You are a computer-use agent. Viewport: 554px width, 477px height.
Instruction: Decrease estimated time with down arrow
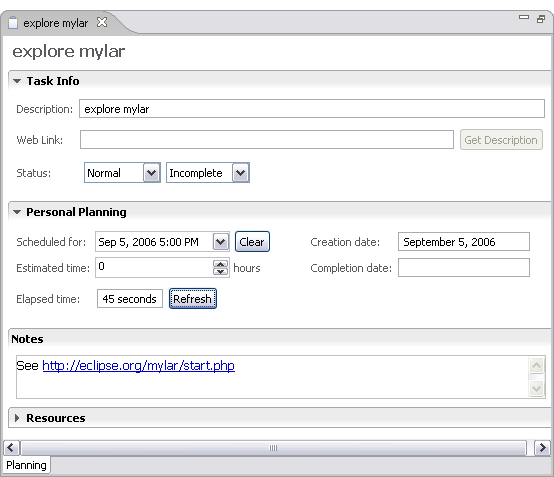(220, 271)
